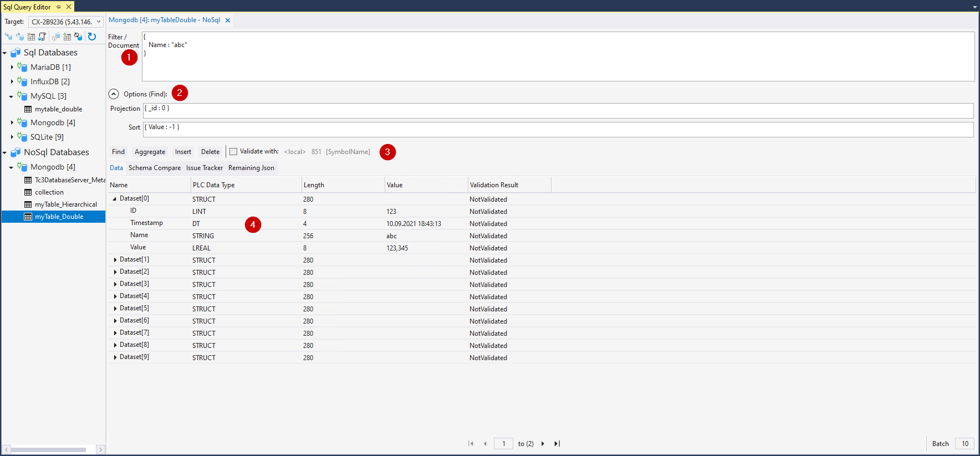
Task: Click the sync database toolbar icon
Action: click(78, 37)
